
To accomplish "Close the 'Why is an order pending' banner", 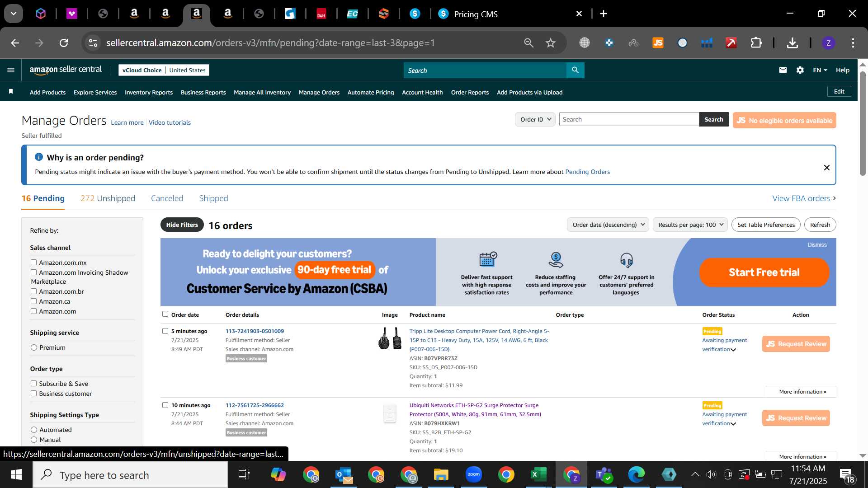I will pos(826,168).
